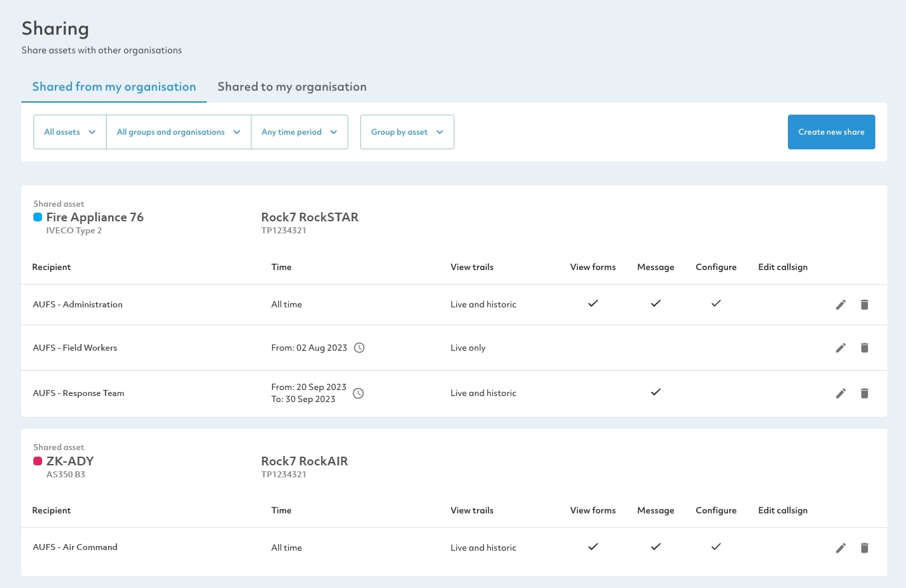Delete the AUFS - Air Command share
The width and height of the screenshot is (906, 588).
click(x=865, y=548)
